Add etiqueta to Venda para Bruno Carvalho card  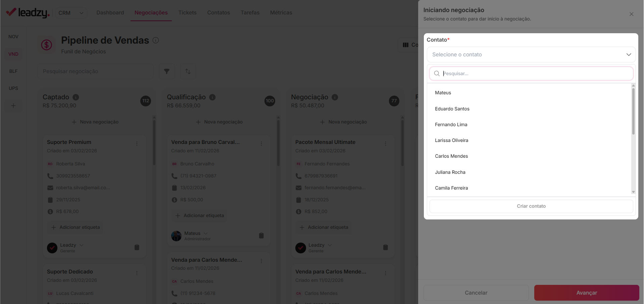[200, 215]
